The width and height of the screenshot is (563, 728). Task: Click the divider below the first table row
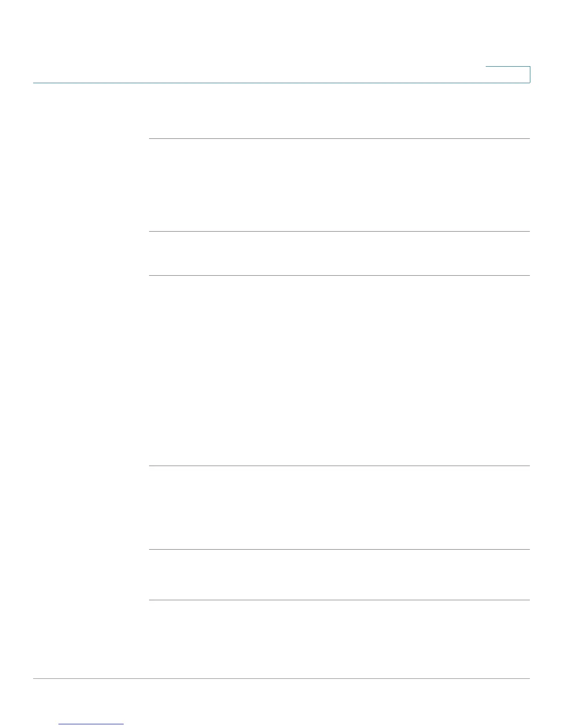(x=339, y=231)
